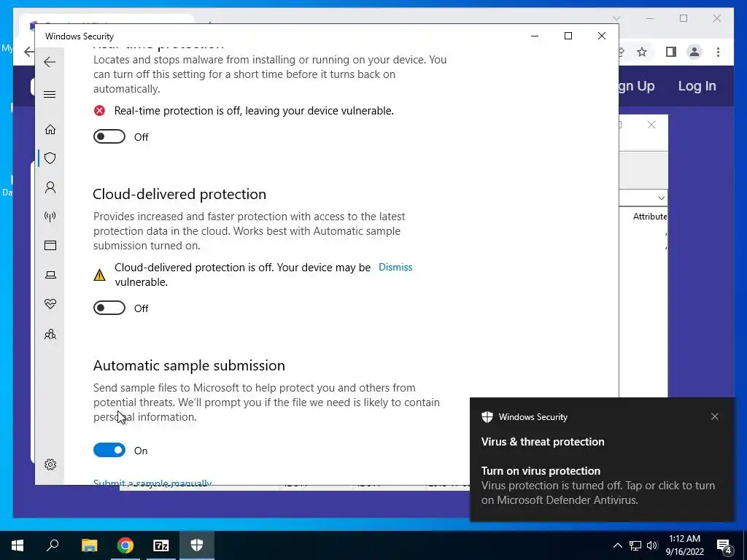Open 7-Zip from taskbar
This screenshot has width=747, height=560.
[x=161, y=545]
